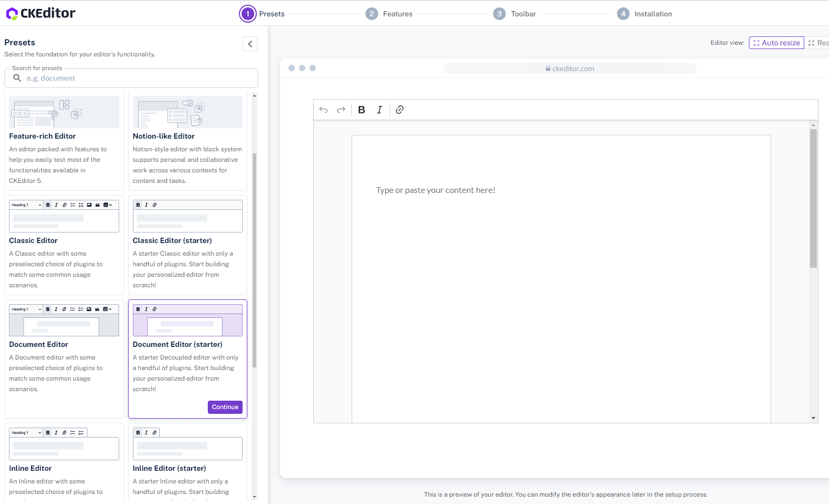
Task: Choose the Notion-like Editor preset
Action: click(x=187, y=141)
